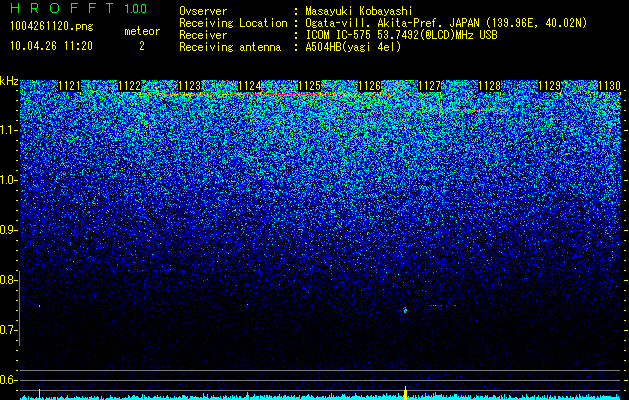629x400 pixels.
Task: Click the 0.9 frequency axis label
Action: tap(7, 230)
